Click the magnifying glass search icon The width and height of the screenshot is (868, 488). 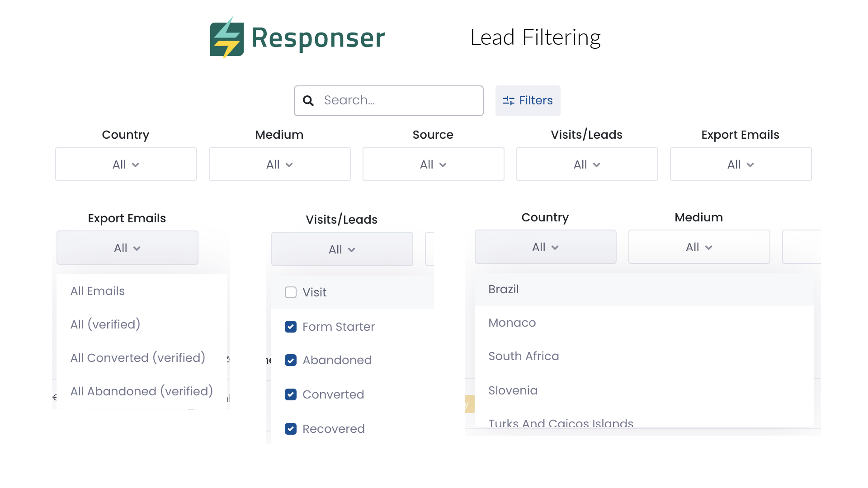tap(308, 100)
